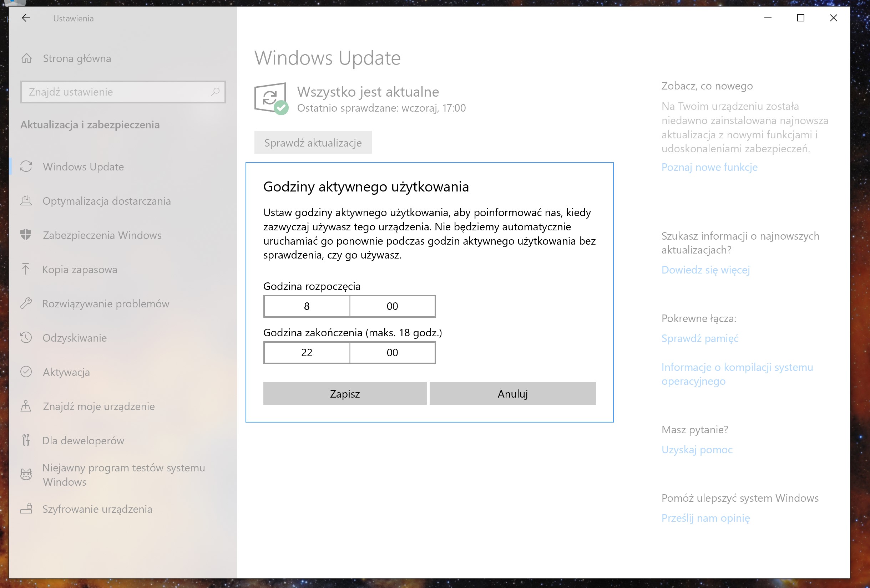Close the Ustawienia window

pos(833,18)
